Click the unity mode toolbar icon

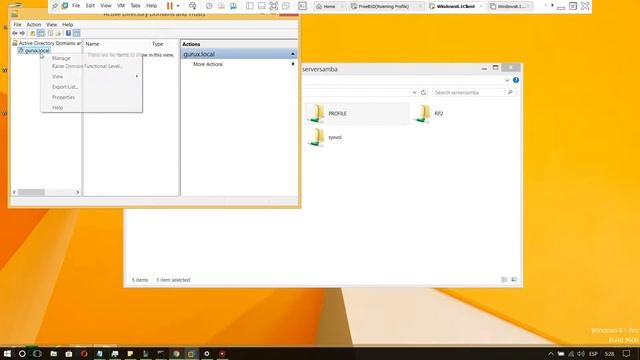(286, 6)
